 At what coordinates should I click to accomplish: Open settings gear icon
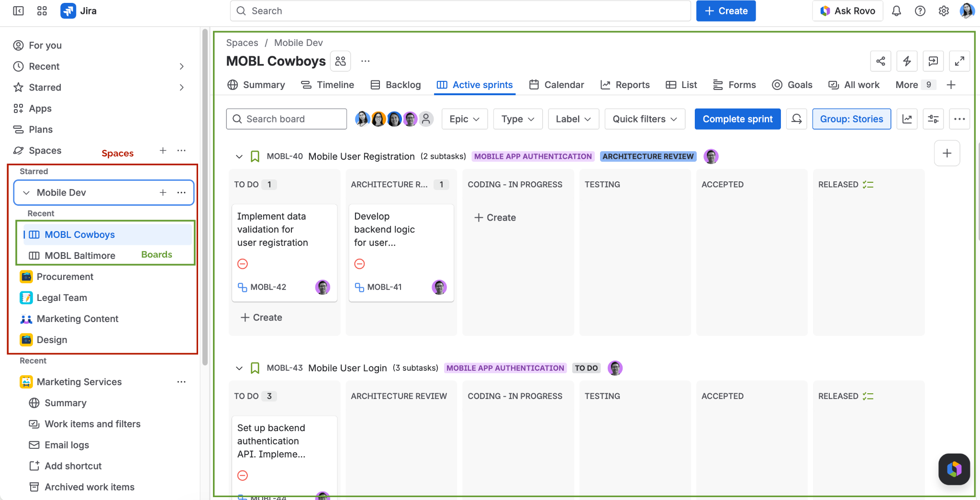point(943,11)
